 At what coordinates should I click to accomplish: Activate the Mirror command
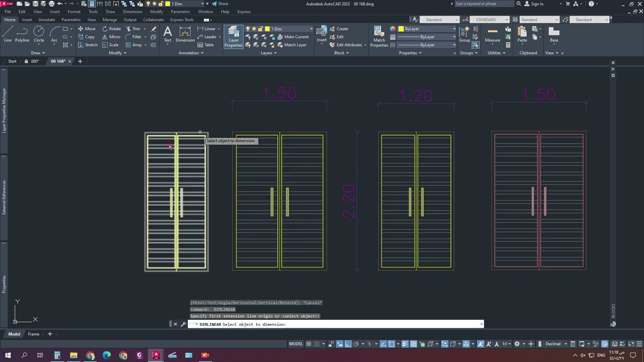coord(111,37)
